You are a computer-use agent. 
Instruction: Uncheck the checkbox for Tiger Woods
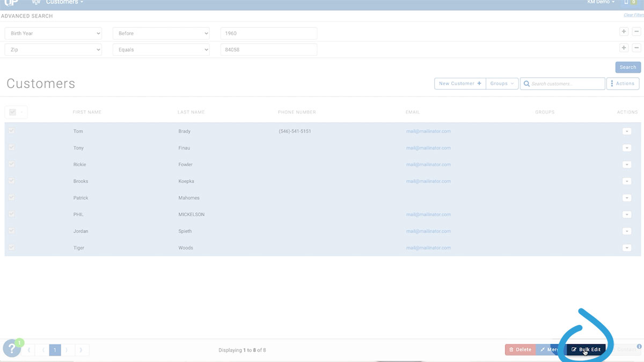[x=11, y=247]
